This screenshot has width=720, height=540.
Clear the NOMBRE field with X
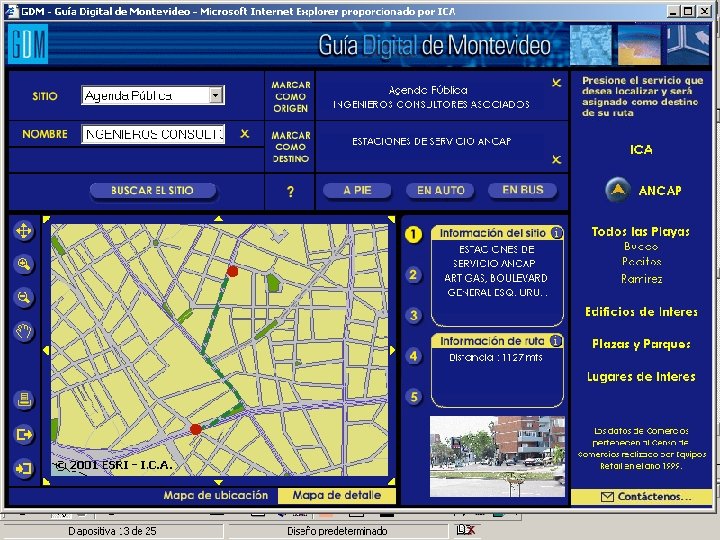tap(245, 134)
